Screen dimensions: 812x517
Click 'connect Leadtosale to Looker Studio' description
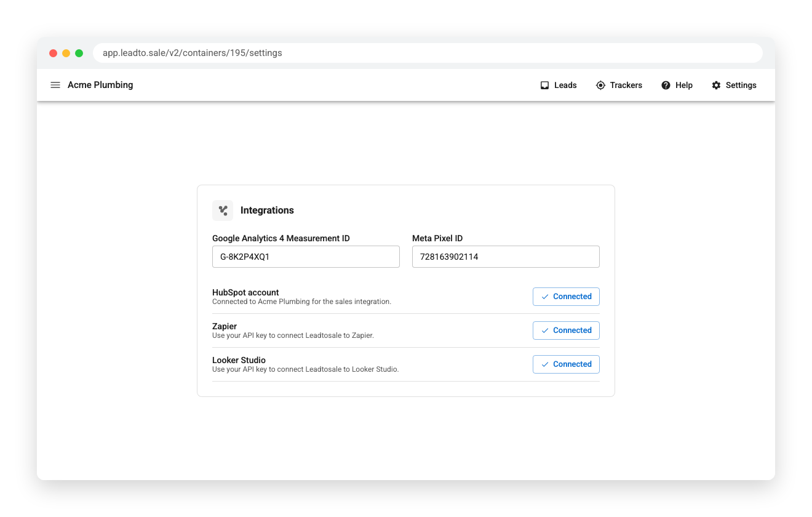click(x=338, y=369)
